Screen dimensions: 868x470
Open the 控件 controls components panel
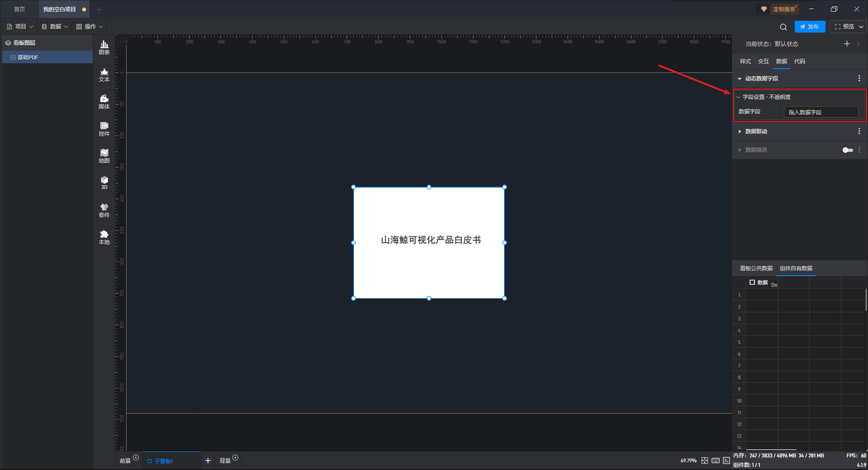click(104, 129)
